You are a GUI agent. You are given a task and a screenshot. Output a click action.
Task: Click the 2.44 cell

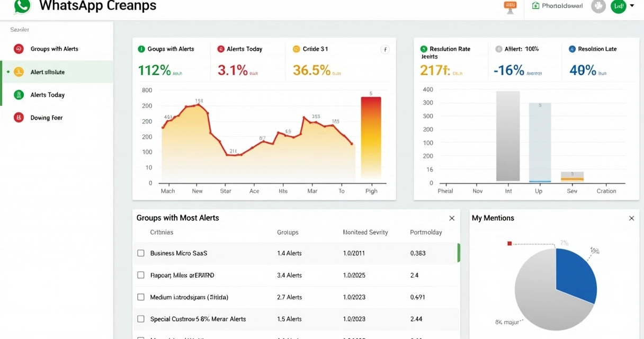416,319
